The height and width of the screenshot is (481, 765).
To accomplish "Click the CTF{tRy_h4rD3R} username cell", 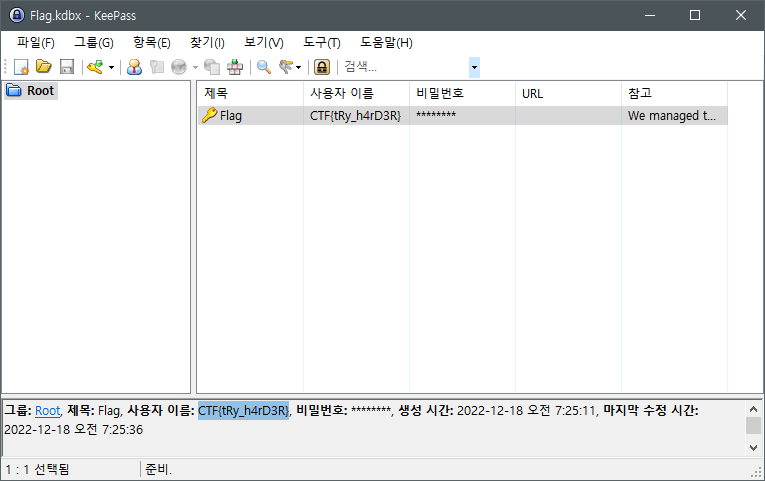I will [x=356, y=116].
